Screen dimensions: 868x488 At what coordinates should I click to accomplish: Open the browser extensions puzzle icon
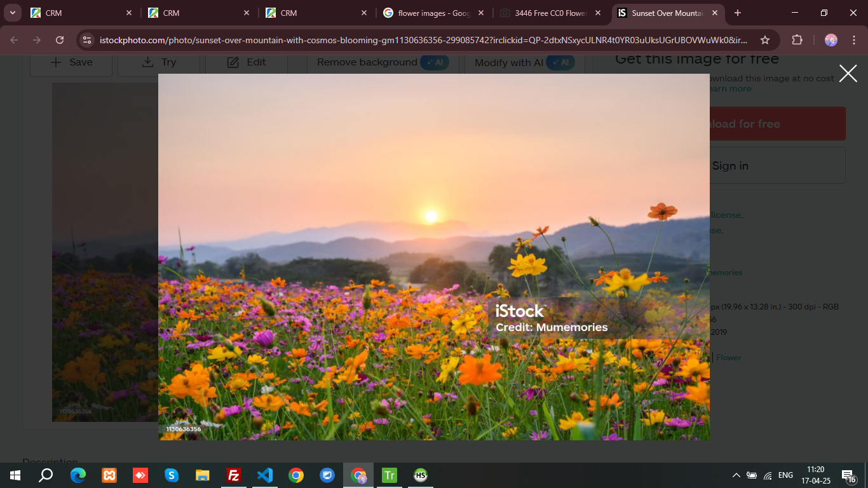(797, 40)
